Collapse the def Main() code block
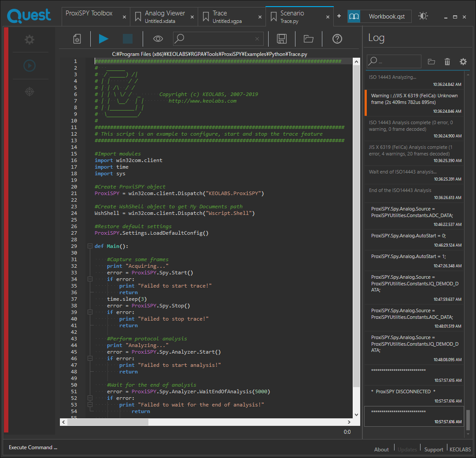Screen dimensions: 476x458 [90, 246]
